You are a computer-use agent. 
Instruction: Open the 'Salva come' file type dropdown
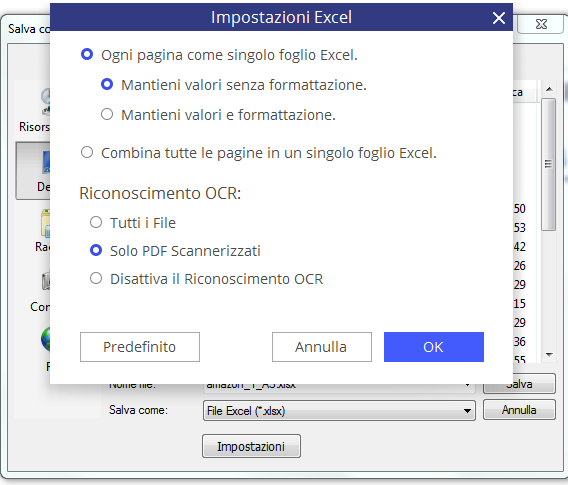click(467, 411)
